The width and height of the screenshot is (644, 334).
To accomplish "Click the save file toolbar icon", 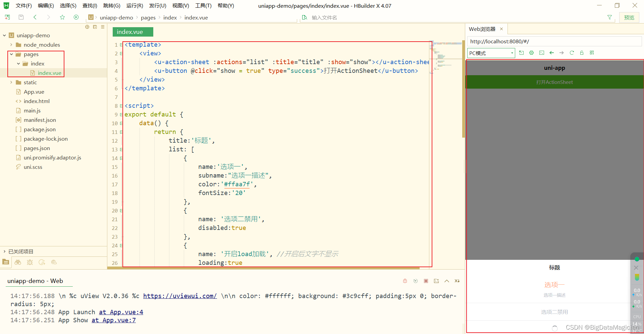I will click(21, 17).
